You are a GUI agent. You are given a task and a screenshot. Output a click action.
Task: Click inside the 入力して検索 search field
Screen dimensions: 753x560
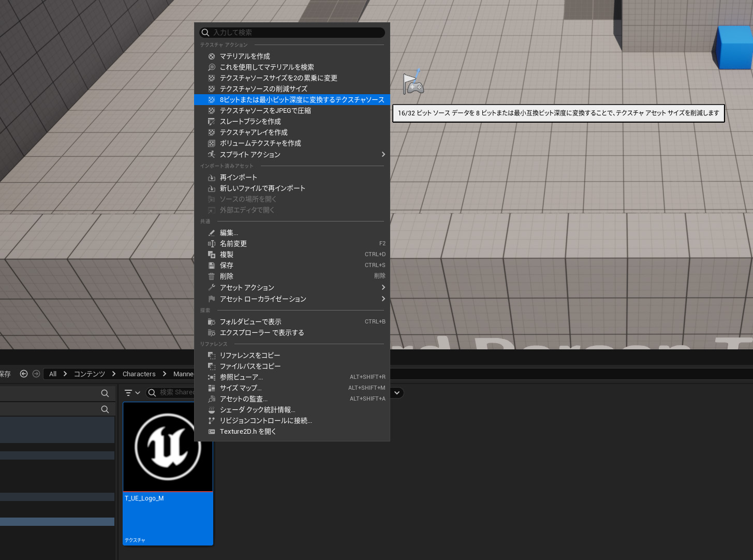pyautogui.click(x=292, y=32)
